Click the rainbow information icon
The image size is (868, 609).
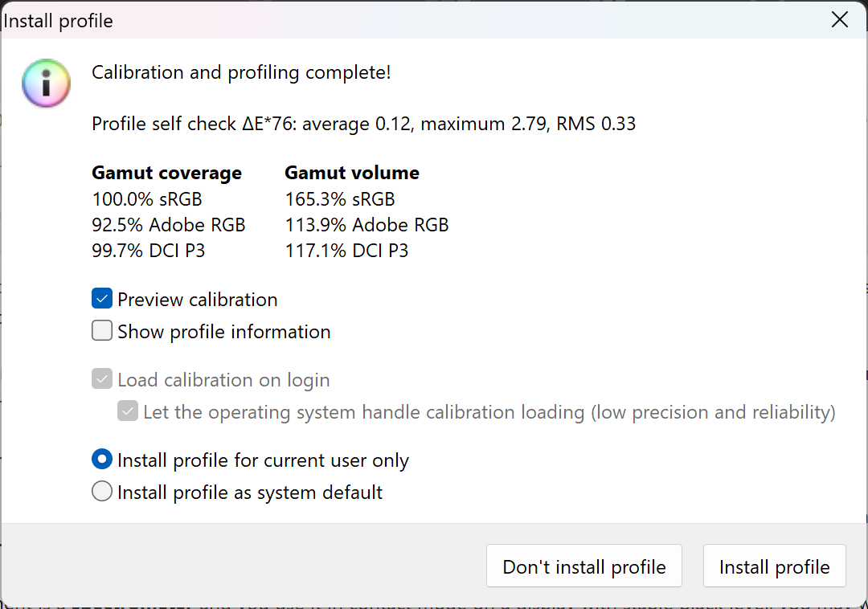pos(47,83)
